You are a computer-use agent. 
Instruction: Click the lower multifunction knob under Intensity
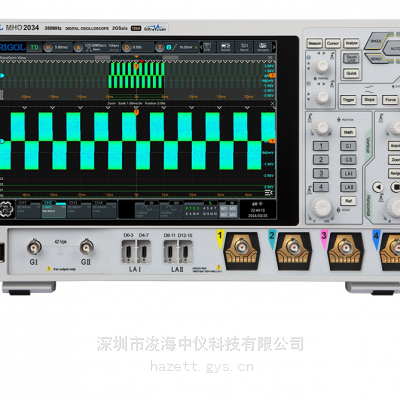322,97
